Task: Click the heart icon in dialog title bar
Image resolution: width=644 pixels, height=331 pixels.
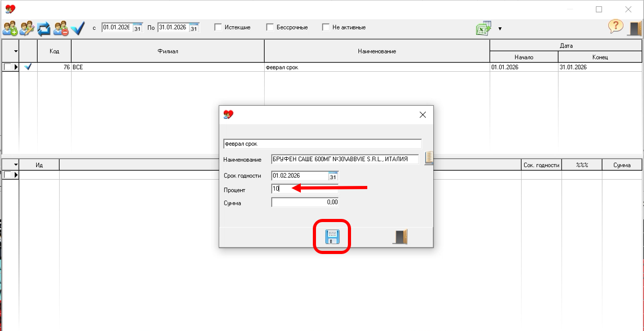Action: (x=228, y=114)
